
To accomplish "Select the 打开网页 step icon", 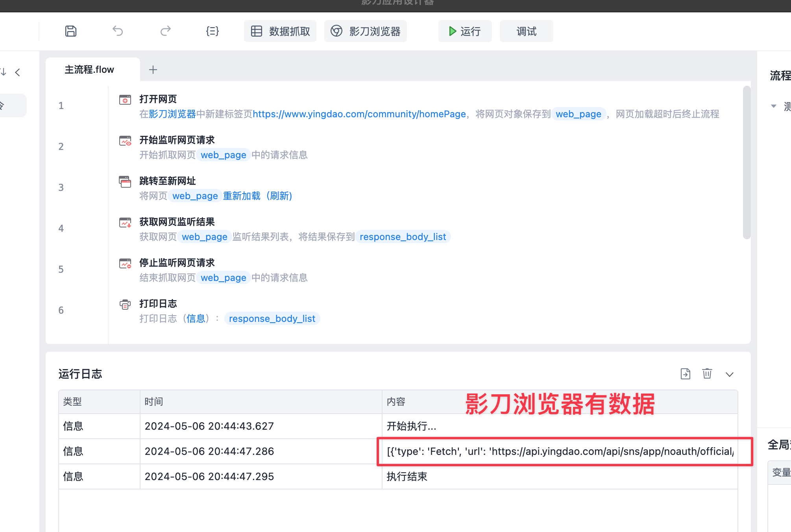I will click(x=125, y=100).
